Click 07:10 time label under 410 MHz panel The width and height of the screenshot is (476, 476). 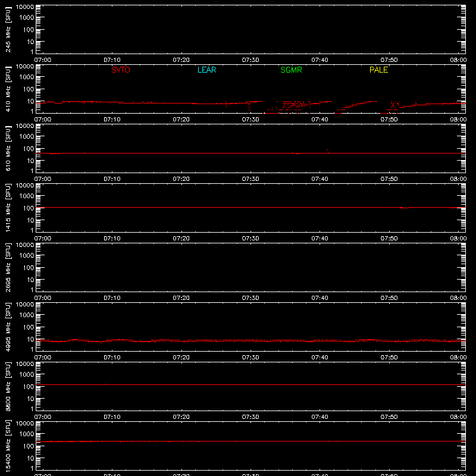pos(112,120)
